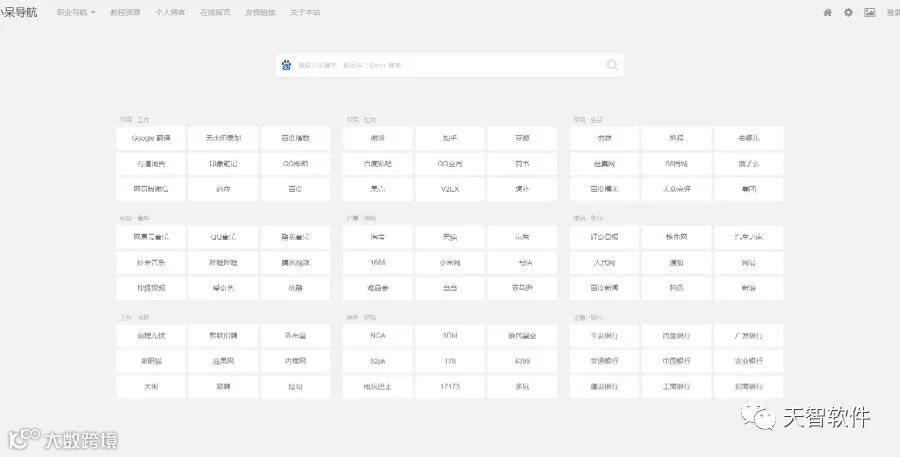Open the QQ空间 link

pyautogui.click(x=450, y=164)
